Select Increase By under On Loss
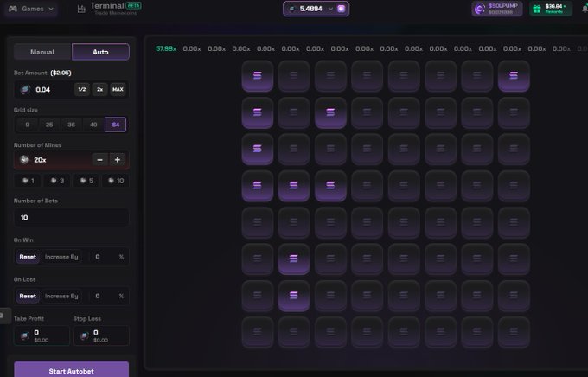The image size is (588, 377). 61,297
